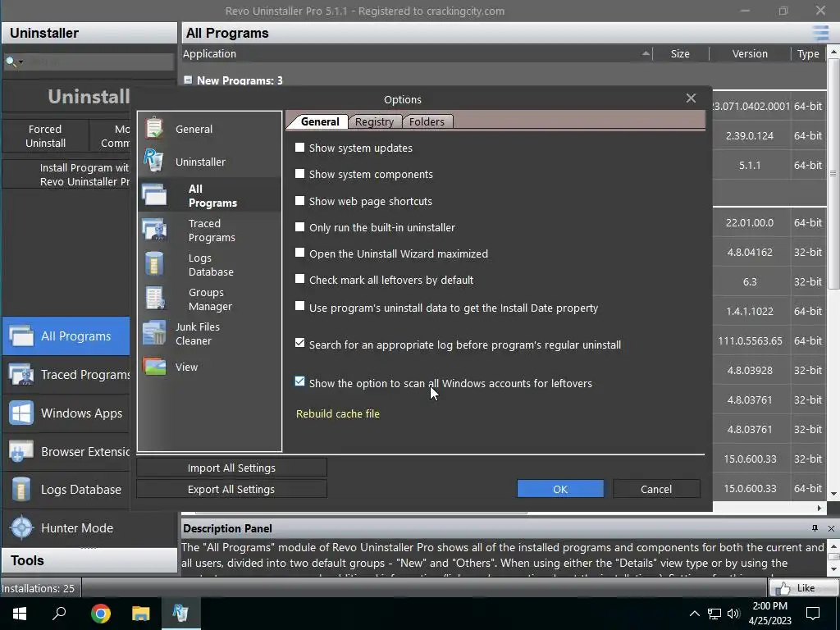Viewport: 840px width, 630px height.
Task: Expand the Tools section in sidebar
Action: [89, 560]
